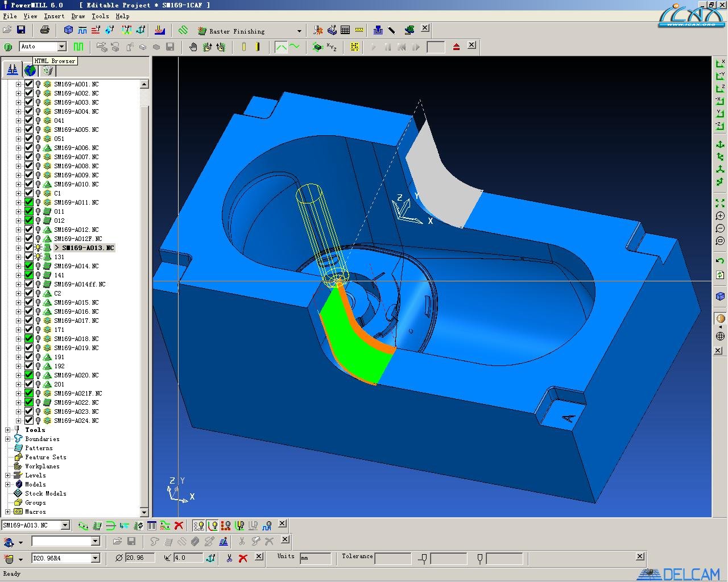Expand the Tools tree node
Image resolution: width=728 pixels, height=582 pixels.
pyautogui.click(x=8, y=430)
